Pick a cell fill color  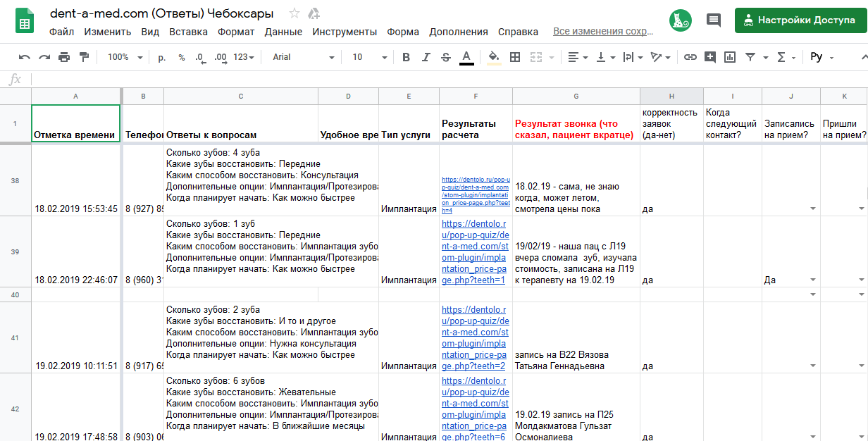pyautogui.click(x=494, y=57)
